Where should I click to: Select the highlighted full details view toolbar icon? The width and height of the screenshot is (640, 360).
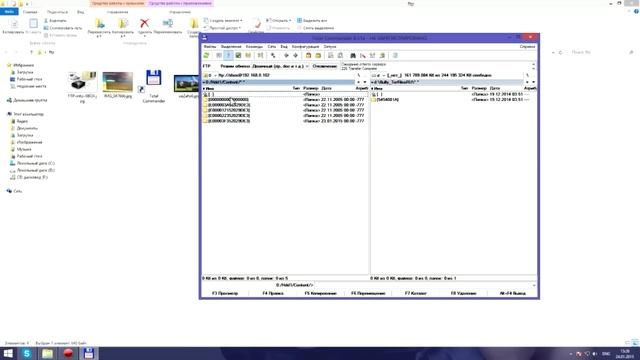coord(229,56)
